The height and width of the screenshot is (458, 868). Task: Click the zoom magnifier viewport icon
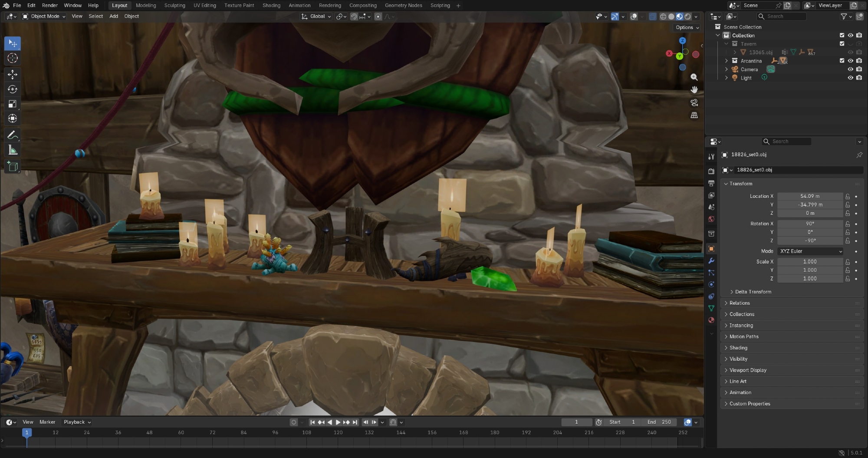coord(694,77)
